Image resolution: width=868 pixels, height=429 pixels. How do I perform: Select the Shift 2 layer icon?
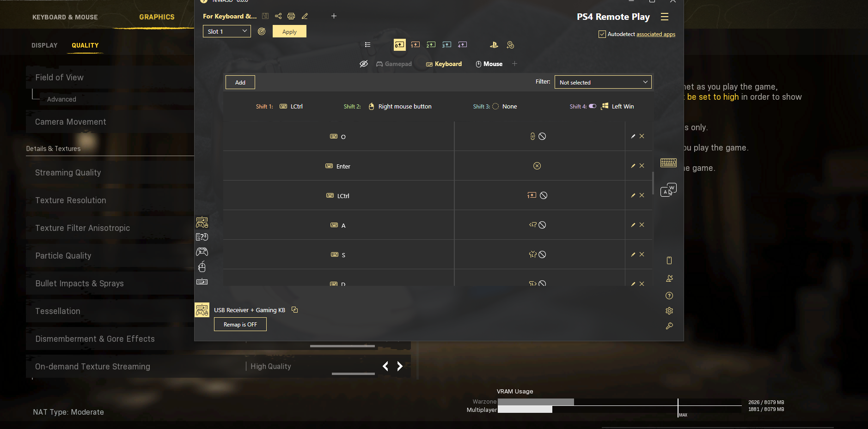[431, 45]
